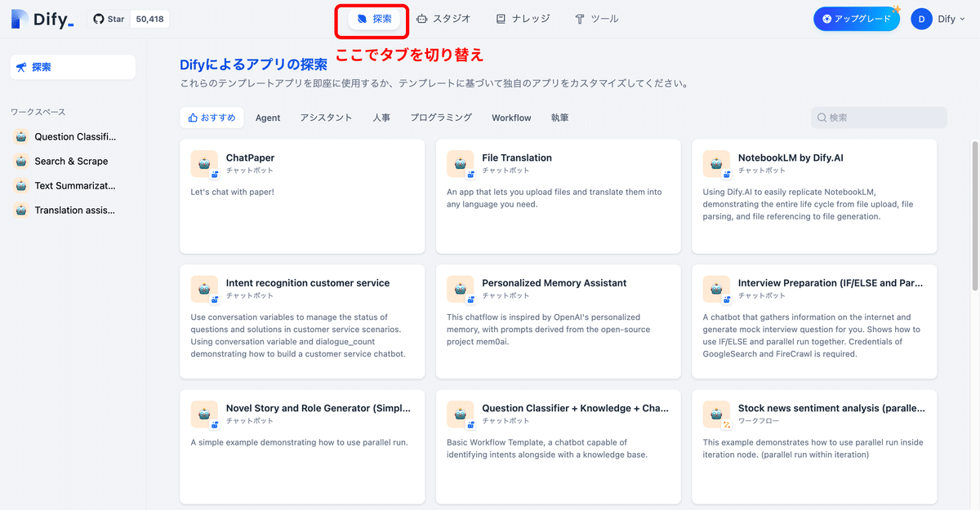Select the Search & Scrape workspace icon

[20, 161]
